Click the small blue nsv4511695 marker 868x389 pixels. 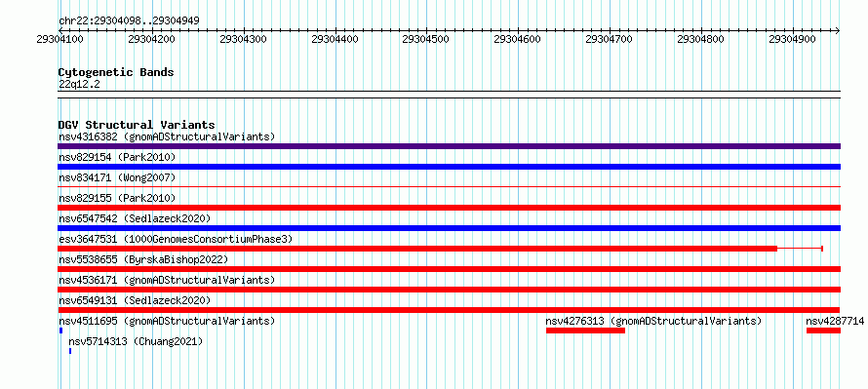pos(60,331)
